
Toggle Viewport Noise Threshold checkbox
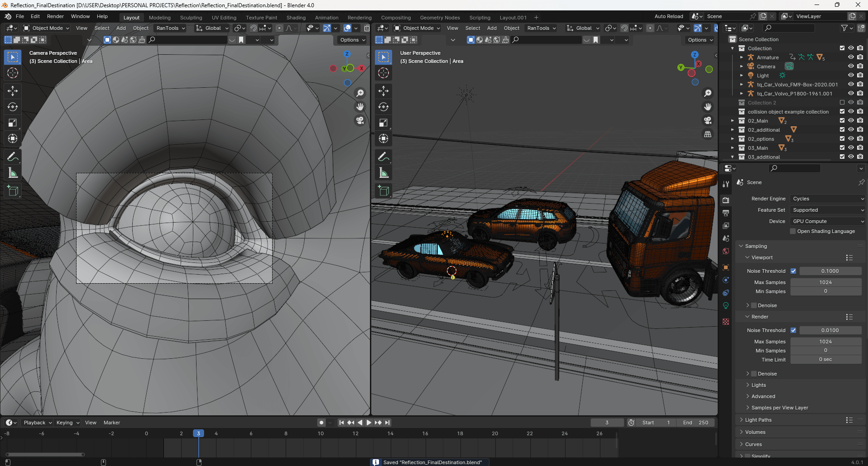(793, 271)
